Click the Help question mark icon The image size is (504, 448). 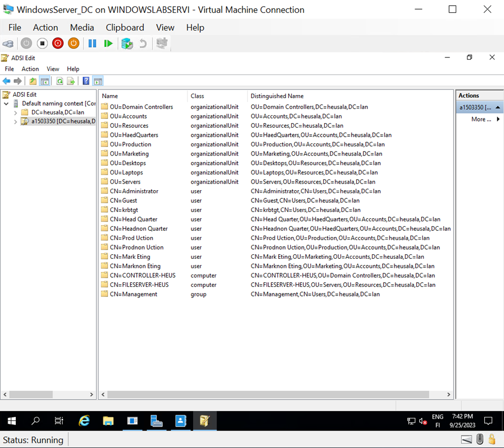[x=86, y=80]
